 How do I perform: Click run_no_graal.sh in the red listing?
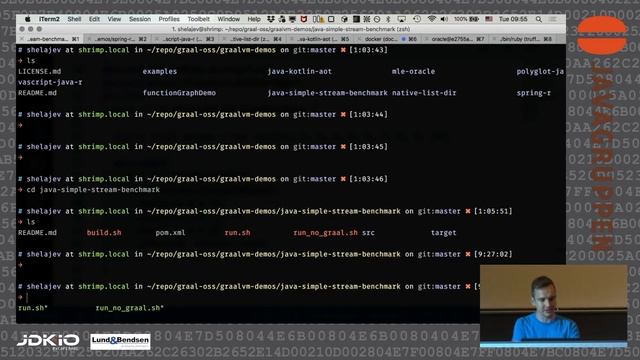click(x=325, y=233)
